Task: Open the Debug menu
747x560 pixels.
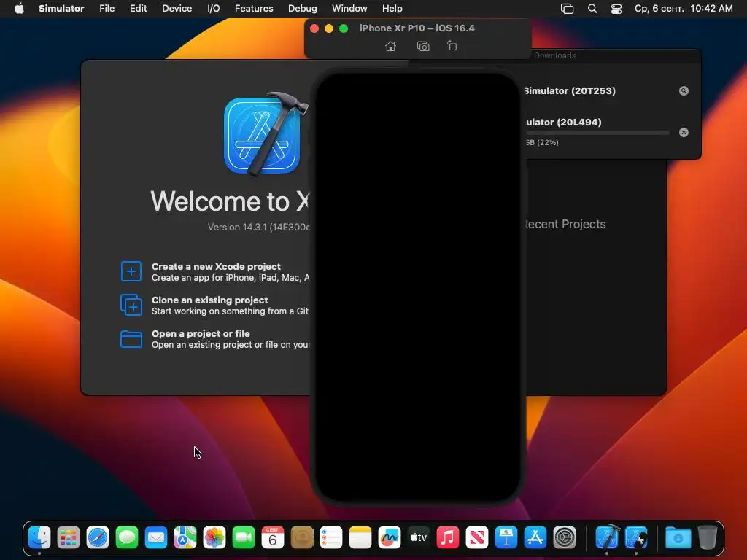Action: tap(303, 8)
